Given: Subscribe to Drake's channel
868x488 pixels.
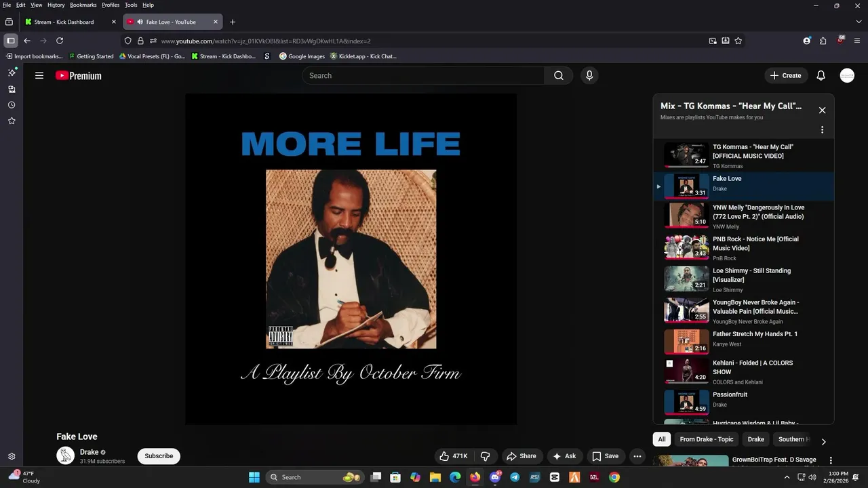Looking at the screenshot, I should coord(159,456).
